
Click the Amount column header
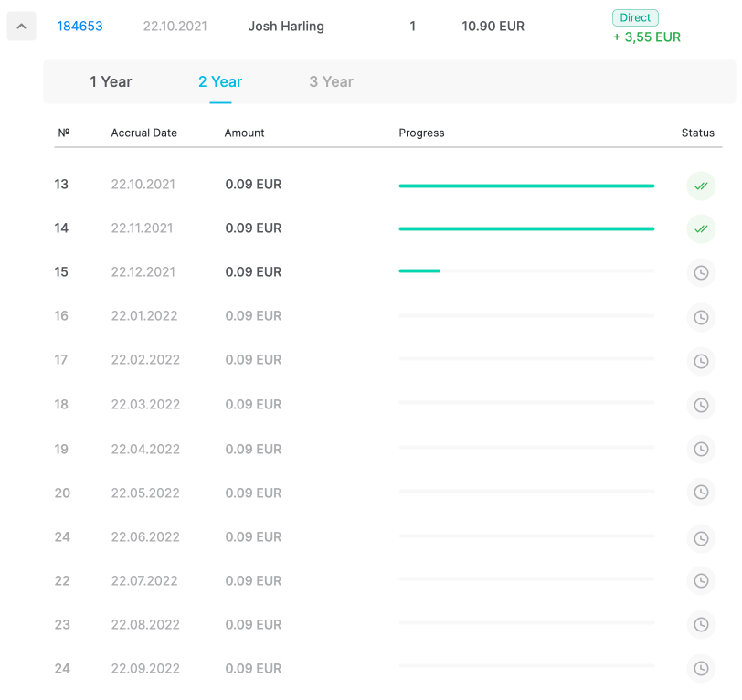coord(244,133)
